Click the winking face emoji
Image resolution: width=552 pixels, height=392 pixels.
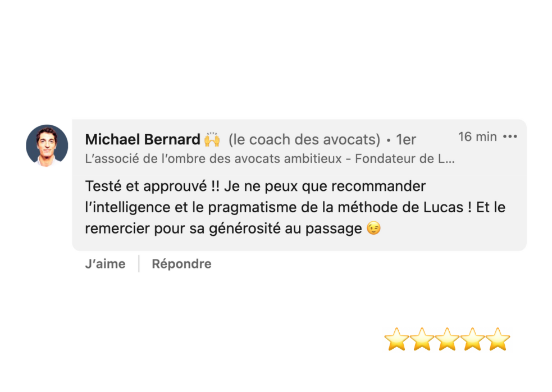pyautogui.click(x=373, y=229)
